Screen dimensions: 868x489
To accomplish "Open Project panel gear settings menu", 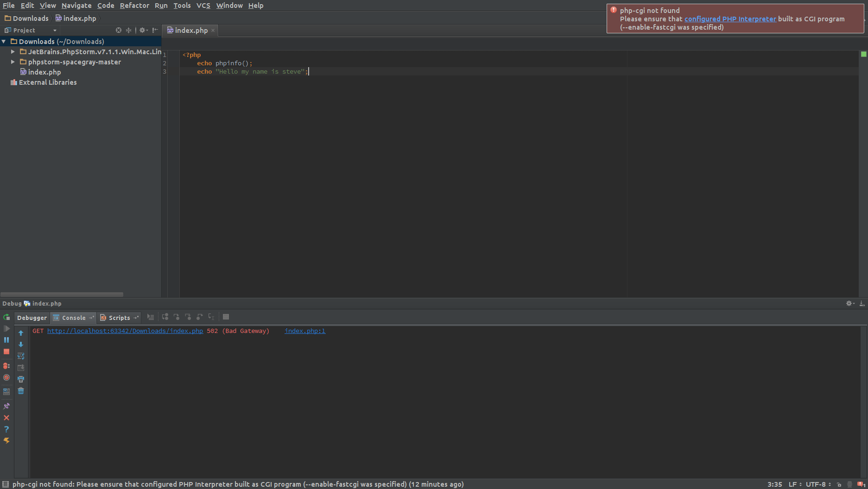I will coord(143,30).
